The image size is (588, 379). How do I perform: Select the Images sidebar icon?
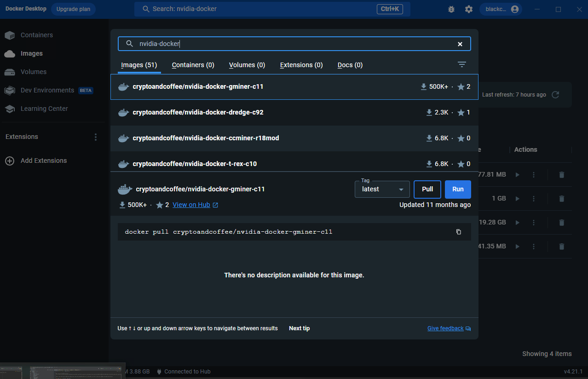pyautogui.click(x=9, y=53)
